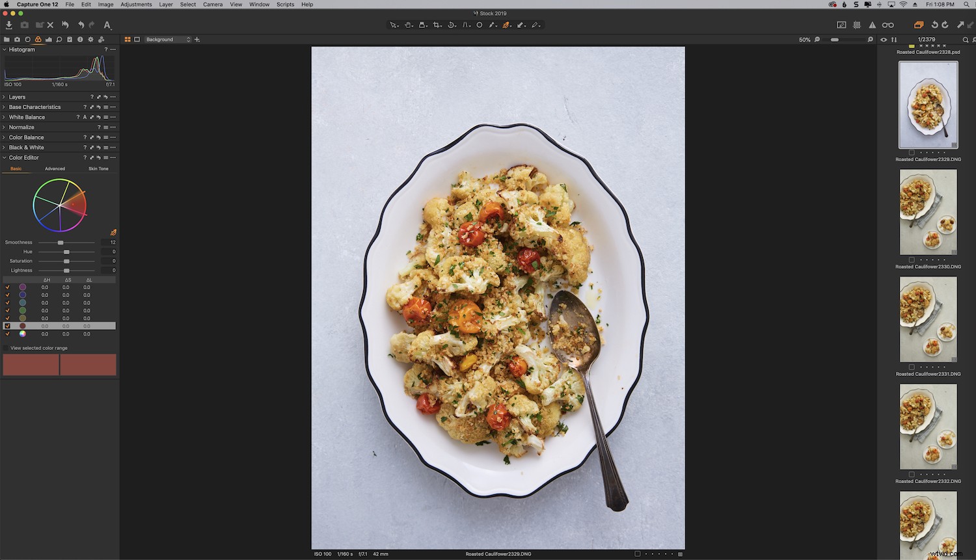
Task: Disable the rainbow color range checkbox
Action: coord(7,334)
